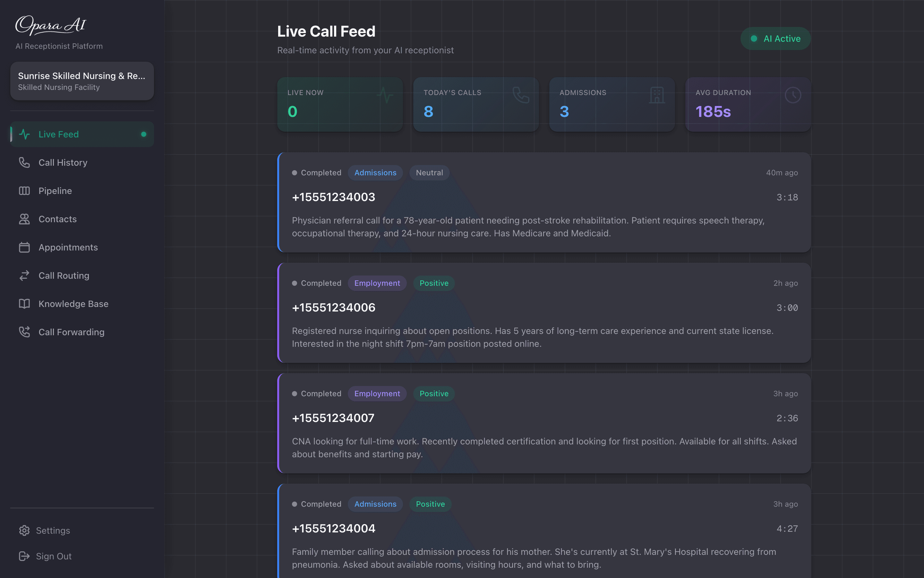
Task: Click the Settings gear icon
Action: (x=24, y=530)
